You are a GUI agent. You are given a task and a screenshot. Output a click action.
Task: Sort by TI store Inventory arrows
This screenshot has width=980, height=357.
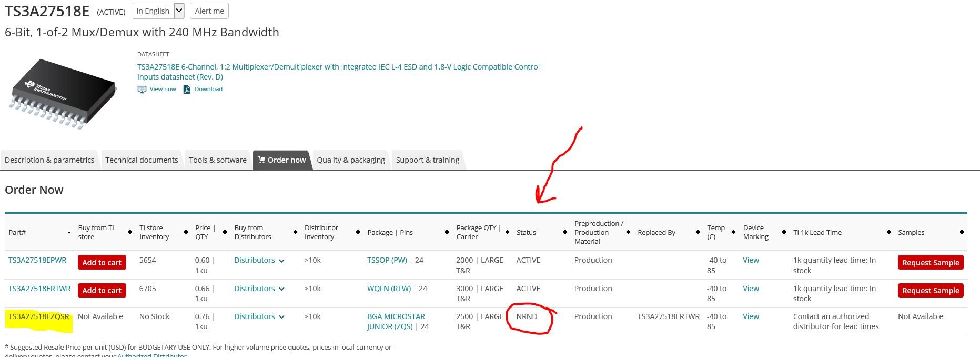(x=186, y=232)
